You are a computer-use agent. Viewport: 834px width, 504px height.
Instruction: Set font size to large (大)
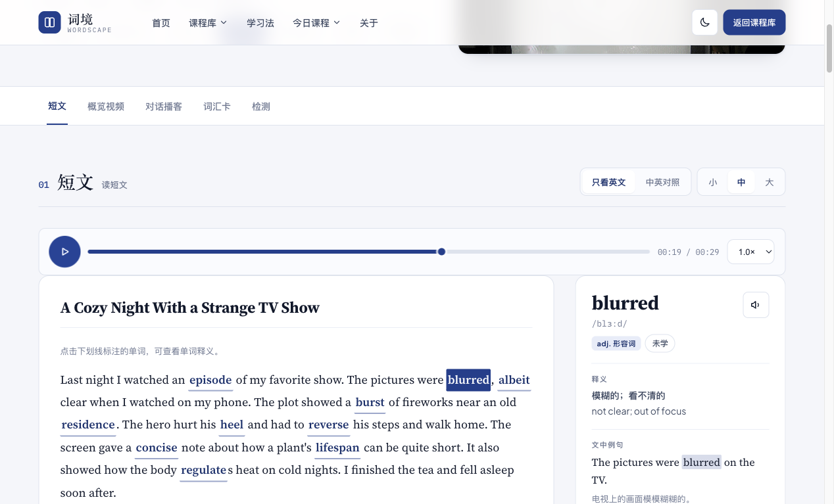769,182
